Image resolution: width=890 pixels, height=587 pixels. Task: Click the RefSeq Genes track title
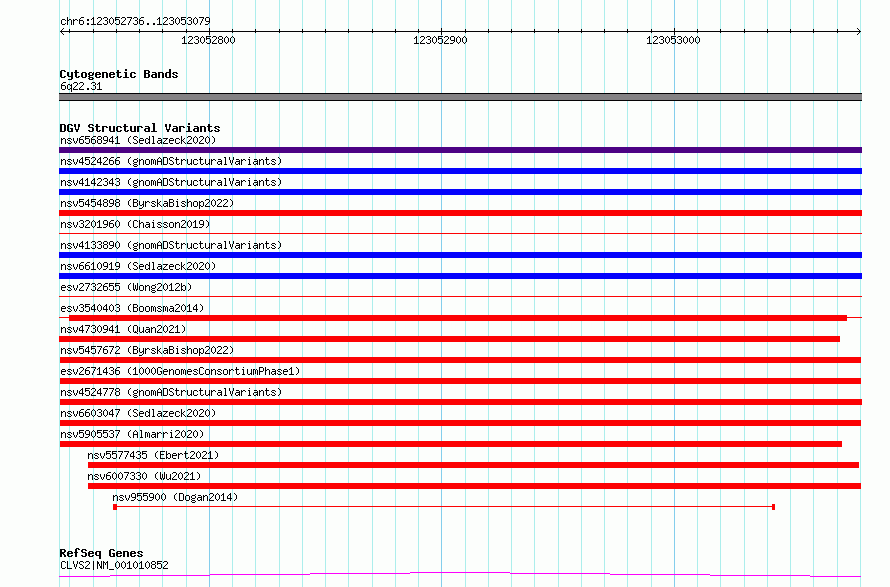click(101, 553)
